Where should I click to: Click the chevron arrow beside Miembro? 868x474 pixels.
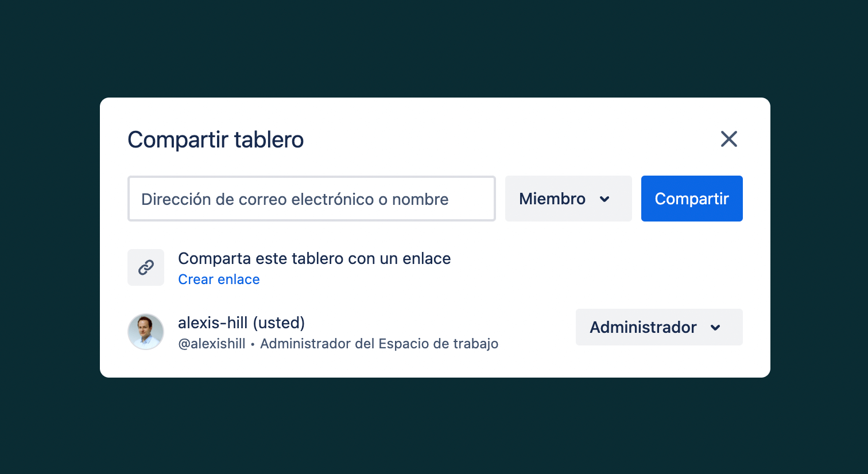click(604, 199)
